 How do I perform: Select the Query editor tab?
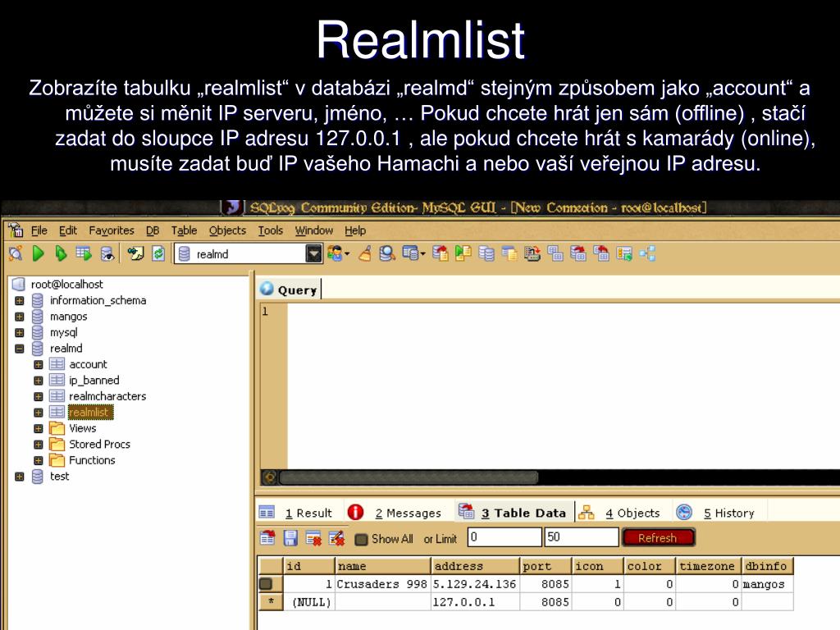pos(290,290)
